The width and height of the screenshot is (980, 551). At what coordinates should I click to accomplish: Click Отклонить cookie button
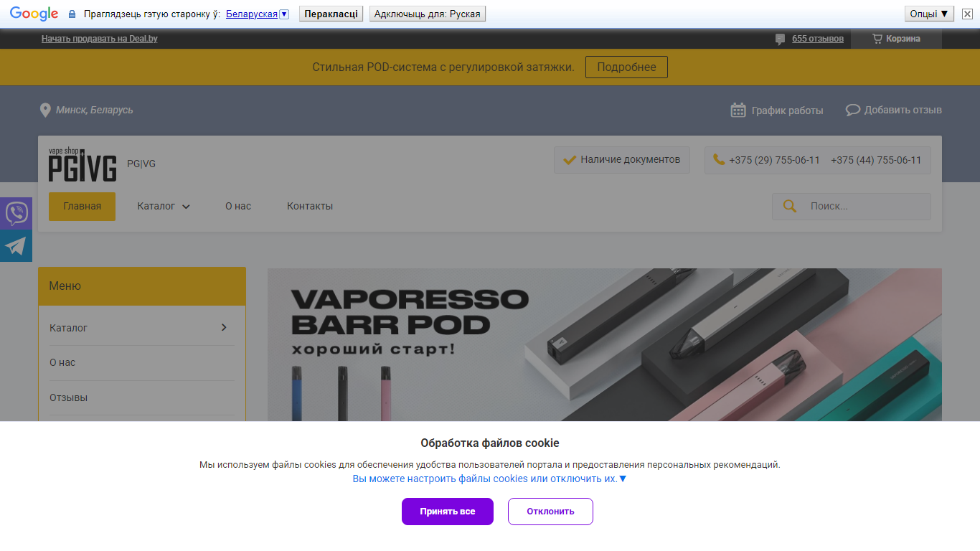coord(550,512)
